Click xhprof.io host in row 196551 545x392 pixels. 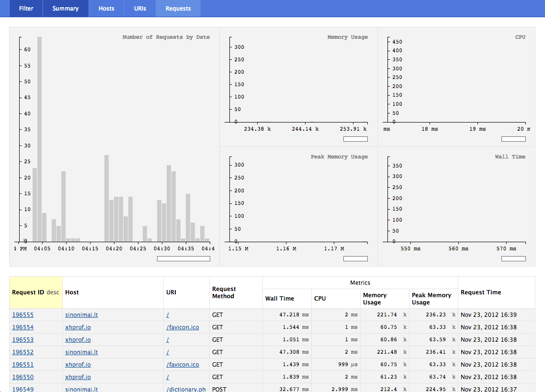pyautogui.click(x=78, y=365)
